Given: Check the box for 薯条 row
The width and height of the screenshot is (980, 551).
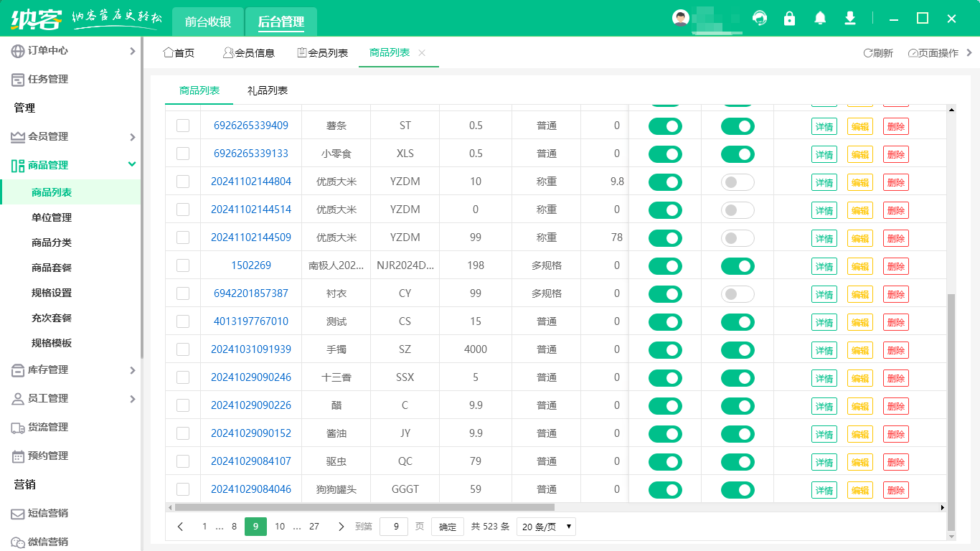Looking at the screenshot, I should (x=183, y=126).
